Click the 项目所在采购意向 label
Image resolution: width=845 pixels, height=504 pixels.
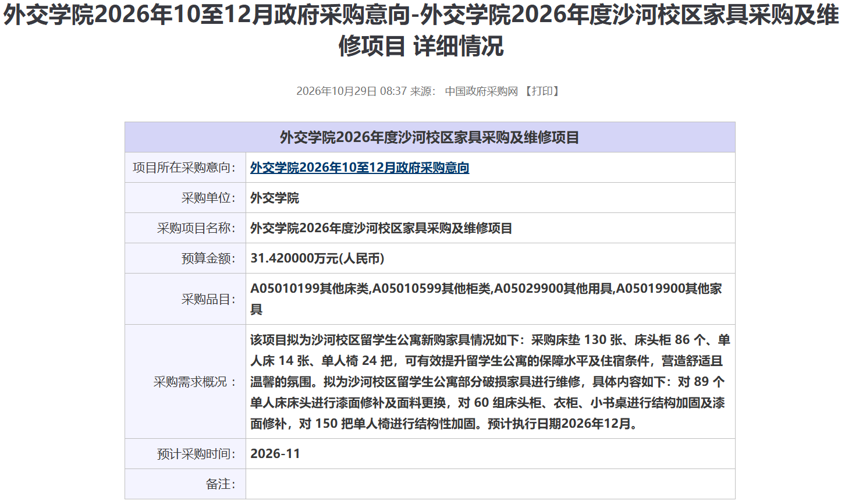184,168
